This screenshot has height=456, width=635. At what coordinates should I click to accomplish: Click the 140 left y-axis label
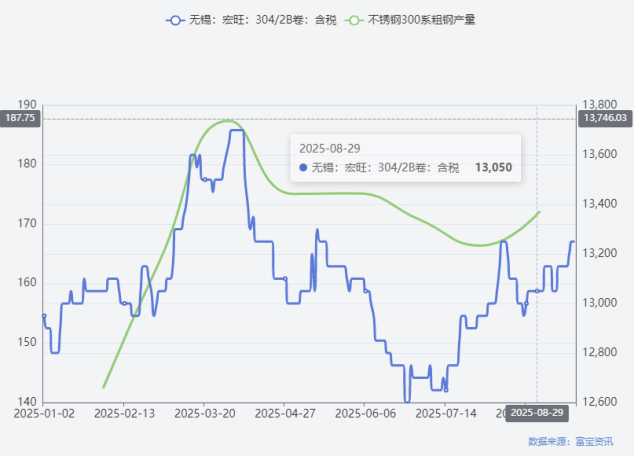(x=27, y=402)
